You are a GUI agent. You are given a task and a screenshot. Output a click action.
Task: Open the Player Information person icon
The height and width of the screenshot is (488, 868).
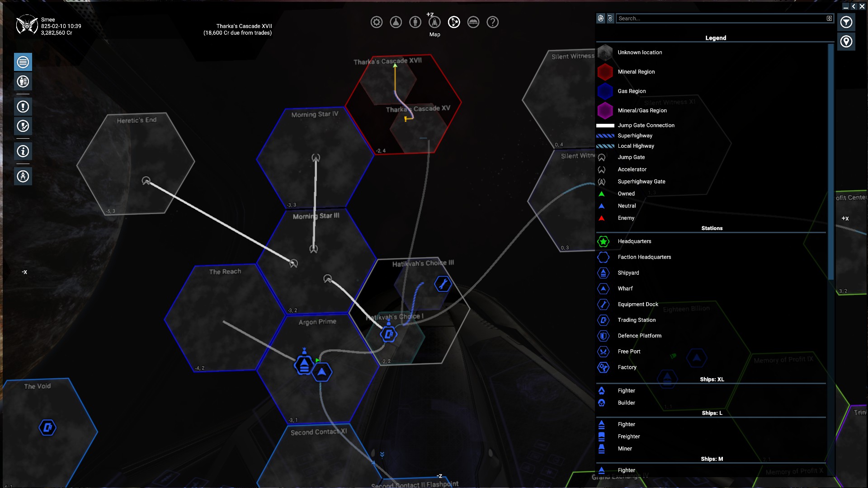[x=415, y=22]
